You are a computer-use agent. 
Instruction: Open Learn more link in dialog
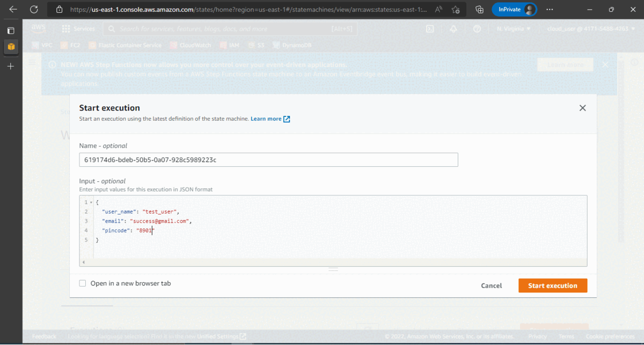(x=270, y=119)
